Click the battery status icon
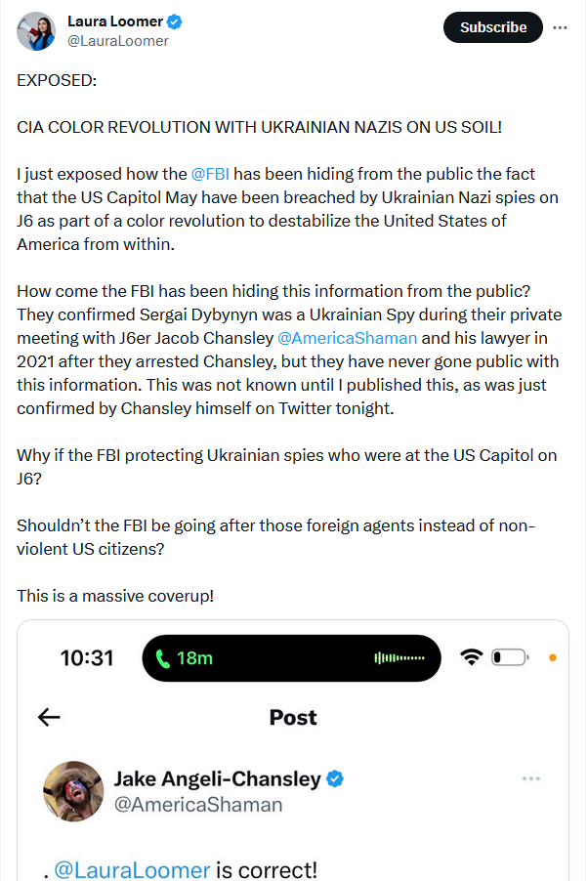 [509, 657]
